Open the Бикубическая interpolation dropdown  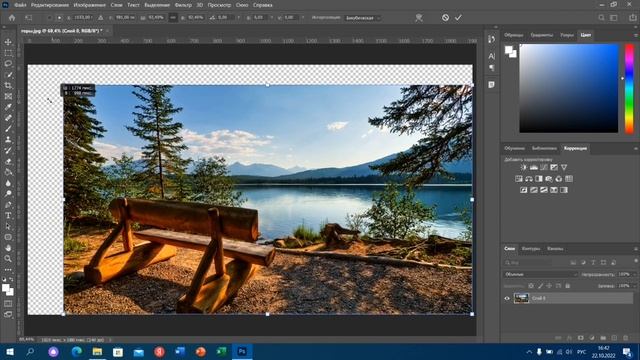point(362,18)
